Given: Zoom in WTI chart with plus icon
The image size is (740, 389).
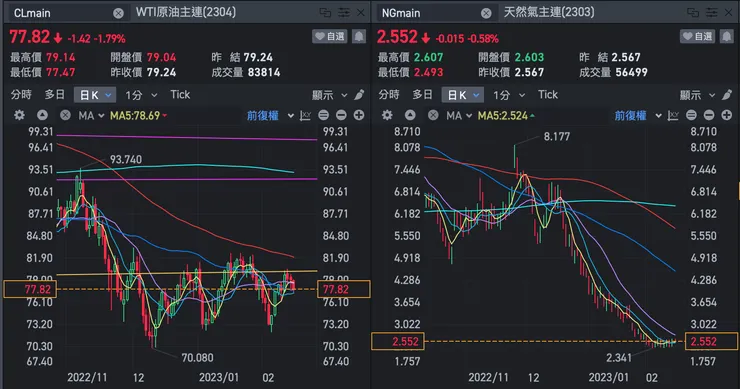Looking at the screenshot, I should coord(359,115).
